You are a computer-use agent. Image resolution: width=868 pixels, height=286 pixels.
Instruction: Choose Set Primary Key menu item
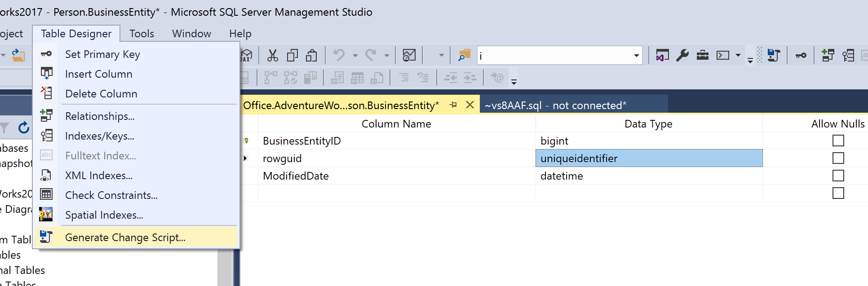coord(137,54)
